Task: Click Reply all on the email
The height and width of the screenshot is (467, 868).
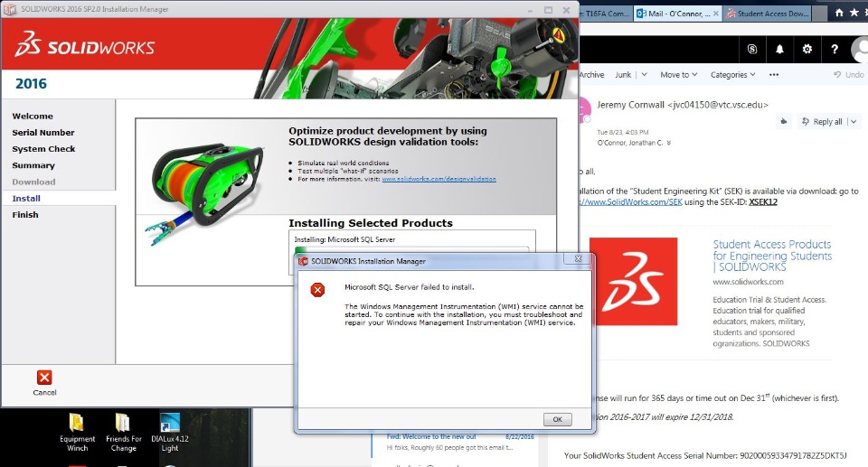Action: click(x=822, y=122)
